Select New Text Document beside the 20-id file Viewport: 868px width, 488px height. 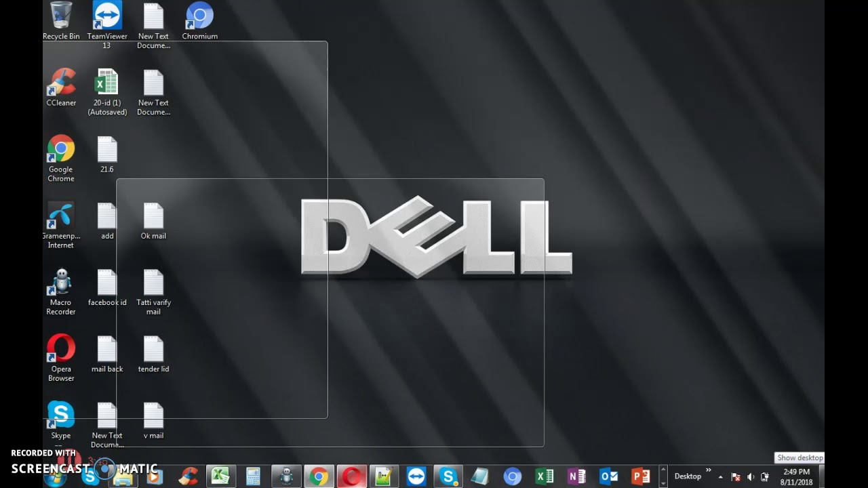153,92
